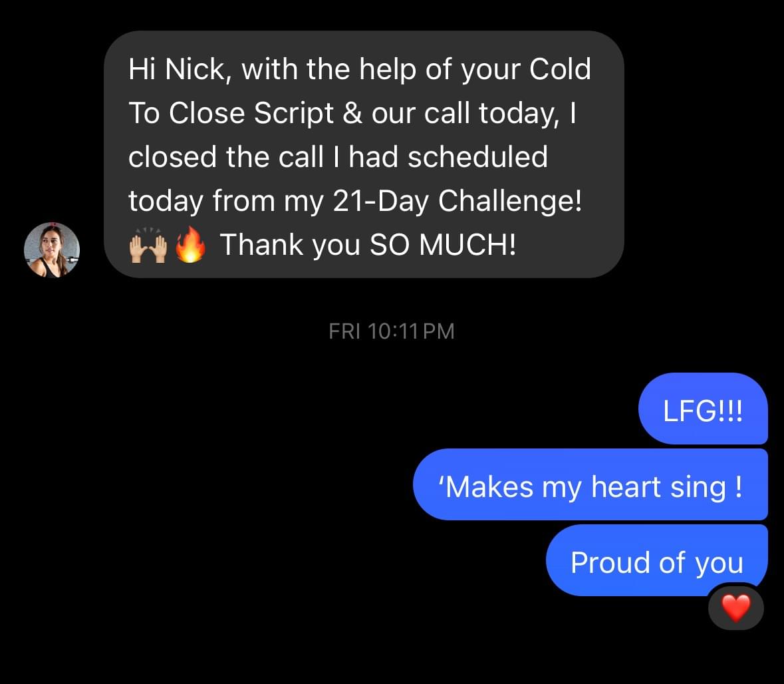Click 'To Close Script' text
The image size is (784, 684).
click(231, 112)
